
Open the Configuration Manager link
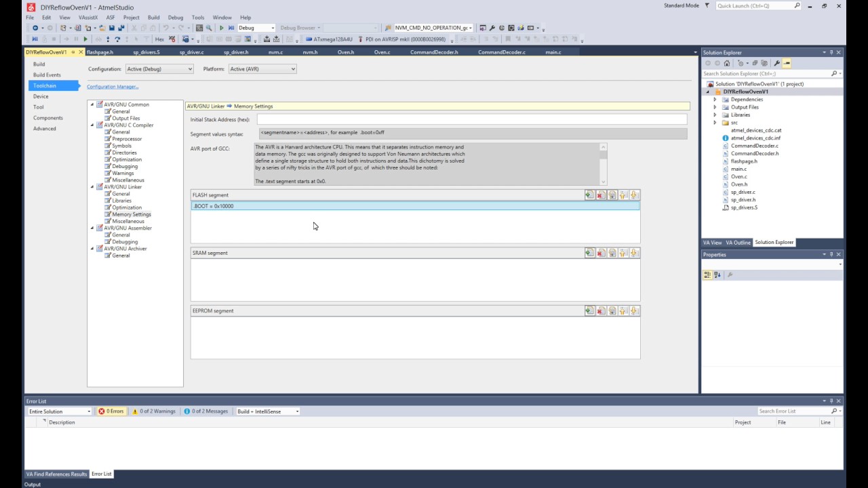point(113,87)
